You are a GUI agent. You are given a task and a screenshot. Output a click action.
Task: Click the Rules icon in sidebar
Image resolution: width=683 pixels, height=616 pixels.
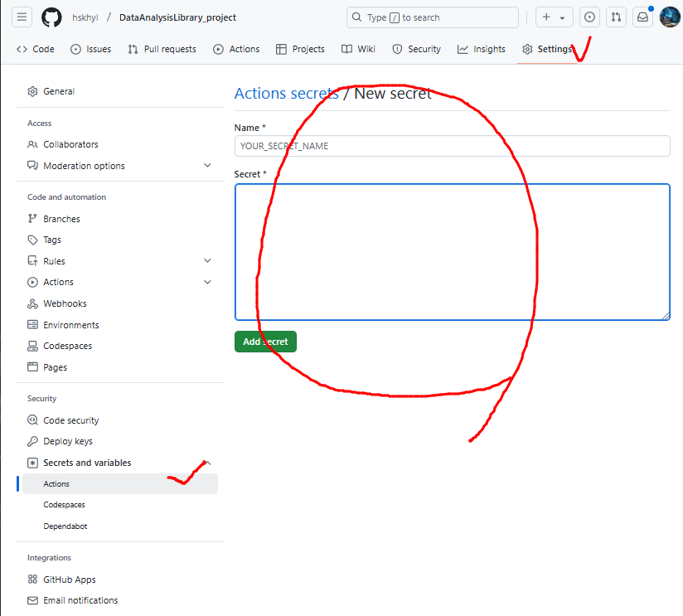pyautogui.click(x=32, y=261)
